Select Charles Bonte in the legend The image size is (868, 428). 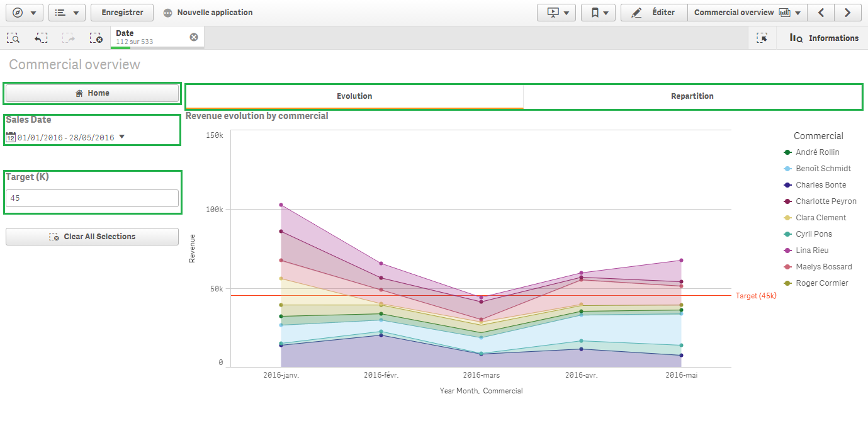[x=814, y=185]
